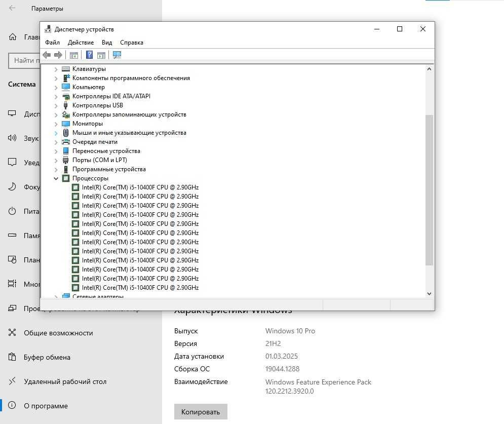Open the Действие menu
This screenshot has height=424, width=504.
(x=81, y=43)
